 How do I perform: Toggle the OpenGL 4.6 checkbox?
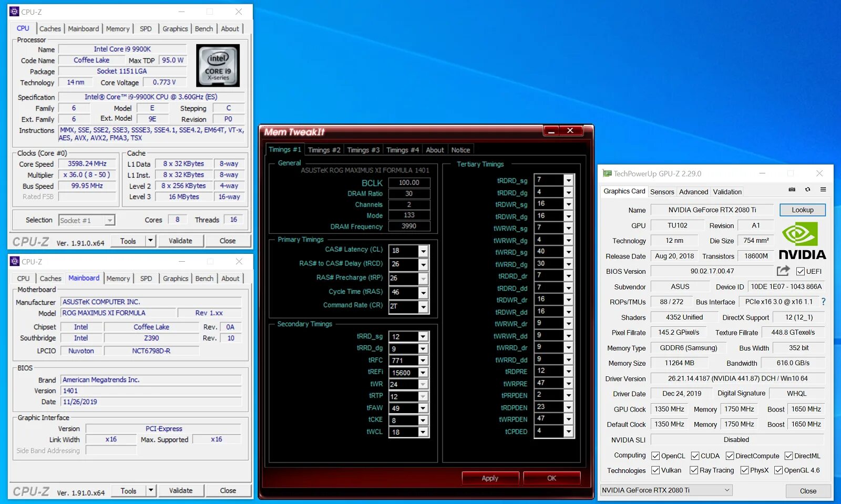(778, 470)
